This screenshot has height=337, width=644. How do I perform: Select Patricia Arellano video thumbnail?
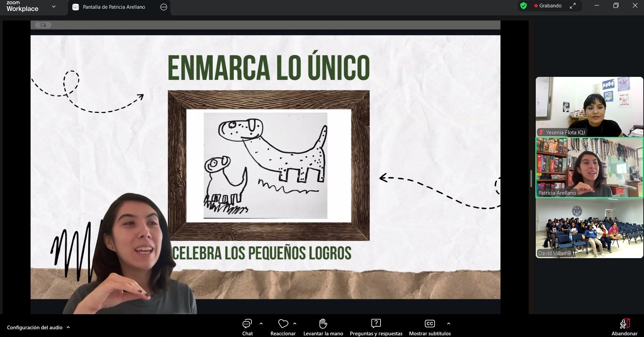click(x=589, y=167)
